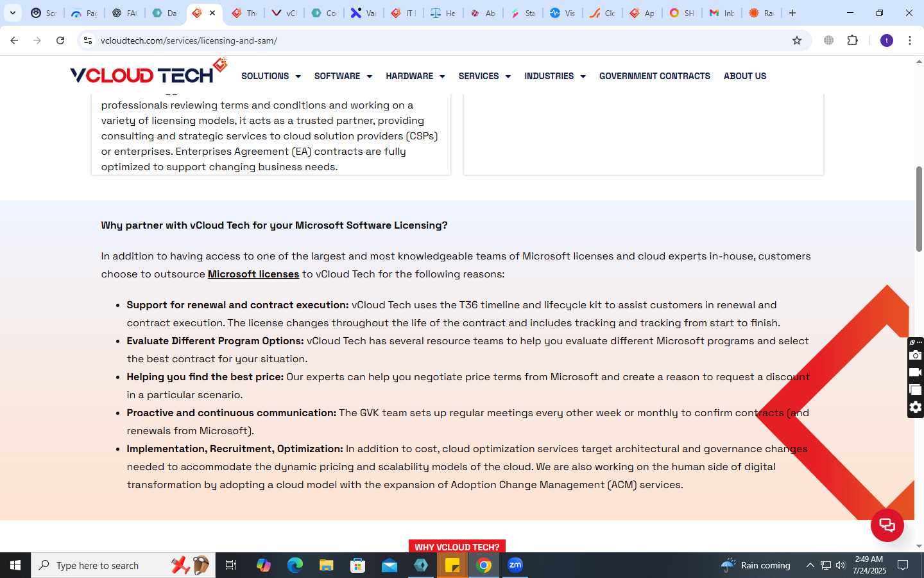Open the Chrome profile avatar

(887, 40)
